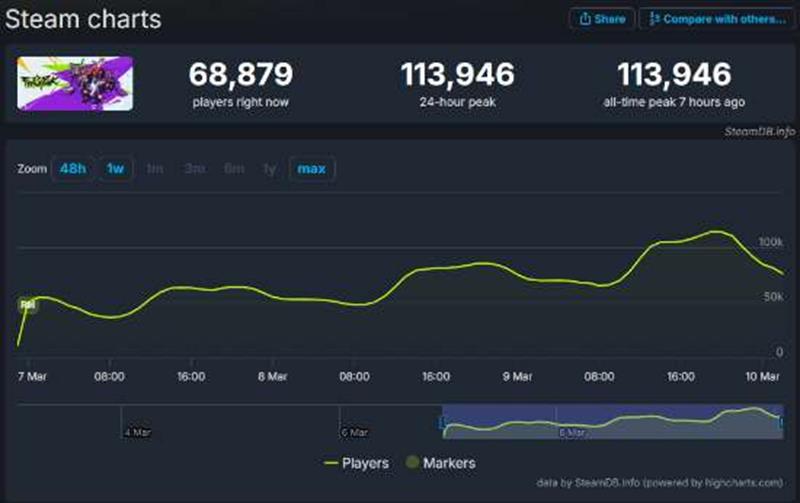Toggle Players series in the legend
Screen dimensions: 800x503
tap(357, 463)
